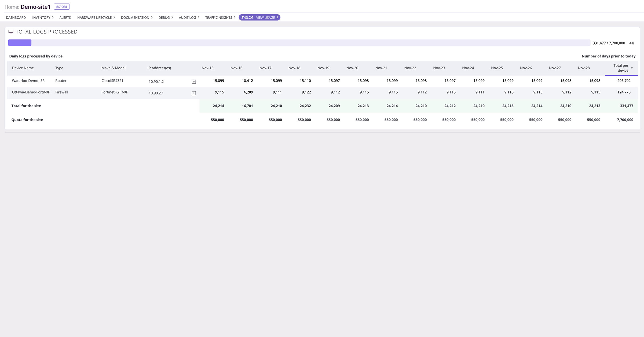Screen dimensions: 644x337
Task: Select the Ottawa-Demo-Forti60F device name
Action: tap(31, 92)
